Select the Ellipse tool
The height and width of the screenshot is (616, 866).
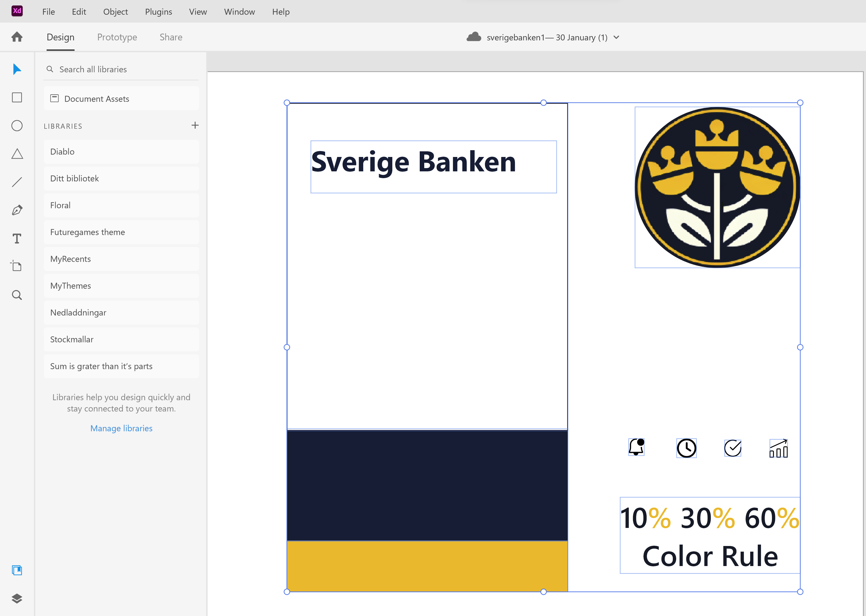tap(17, 126)
